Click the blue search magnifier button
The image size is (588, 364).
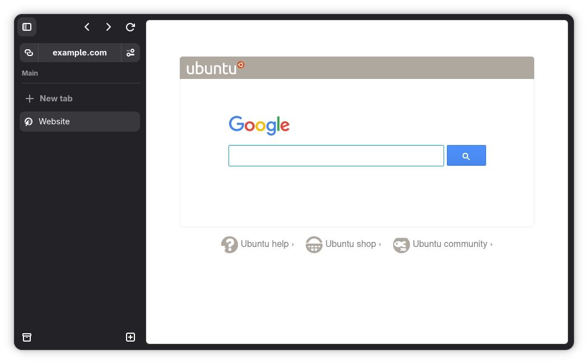[466, 156]
